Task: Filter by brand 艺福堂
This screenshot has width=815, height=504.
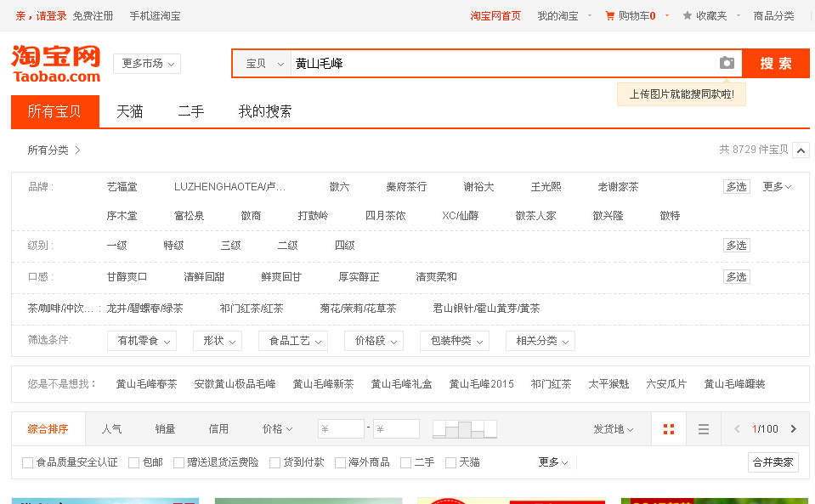Action: coord(122,186)
